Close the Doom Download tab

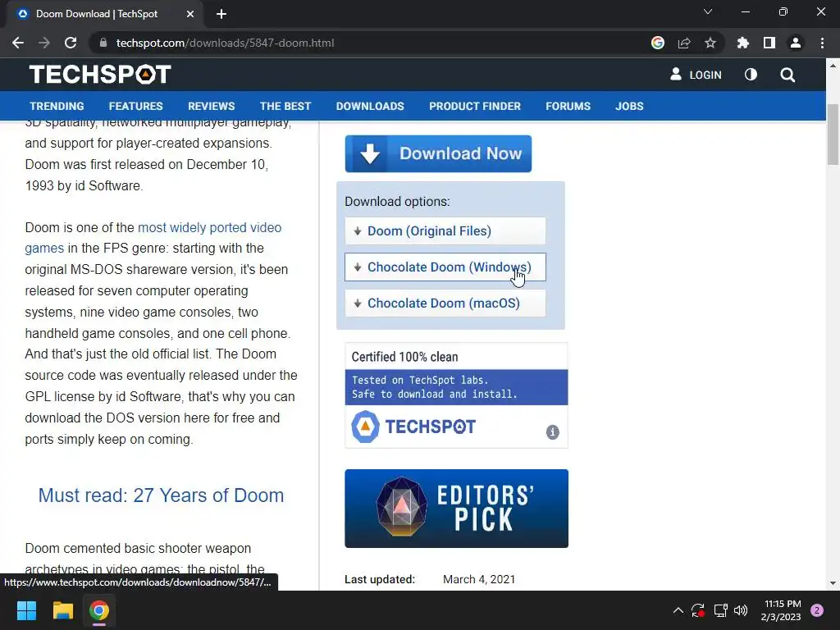[190, 14]
